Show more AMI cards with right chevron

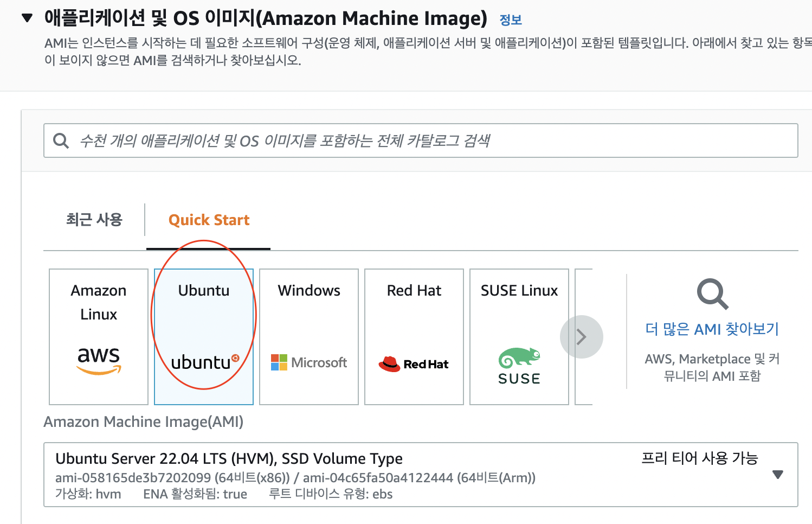582,337
